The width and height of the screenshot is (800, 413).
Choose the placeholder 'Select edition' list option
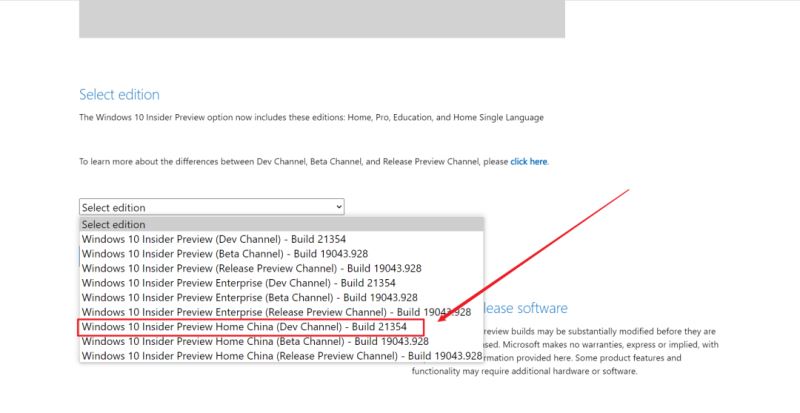[x=113, y=224]
